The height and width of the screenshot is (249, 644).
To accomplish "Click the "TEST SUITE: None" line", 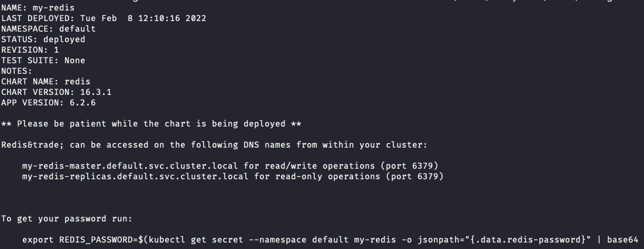I will tap(43, 60).
